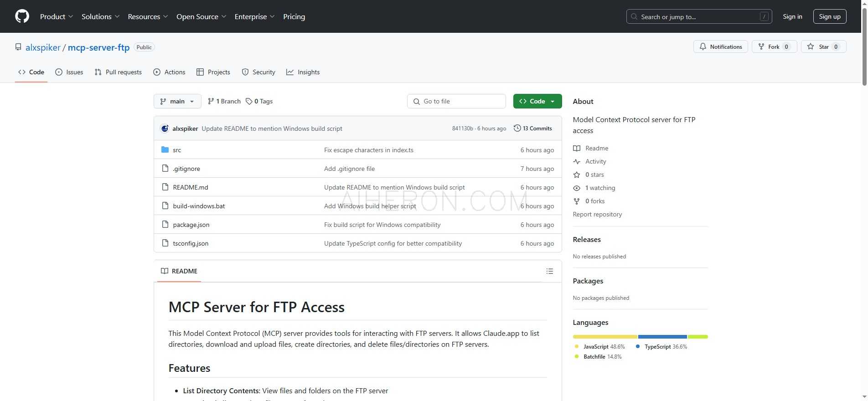Viewport: 868px width, 401px height.
Task: Open the mcp-server-ftp repository link
Action: [98, 47]
